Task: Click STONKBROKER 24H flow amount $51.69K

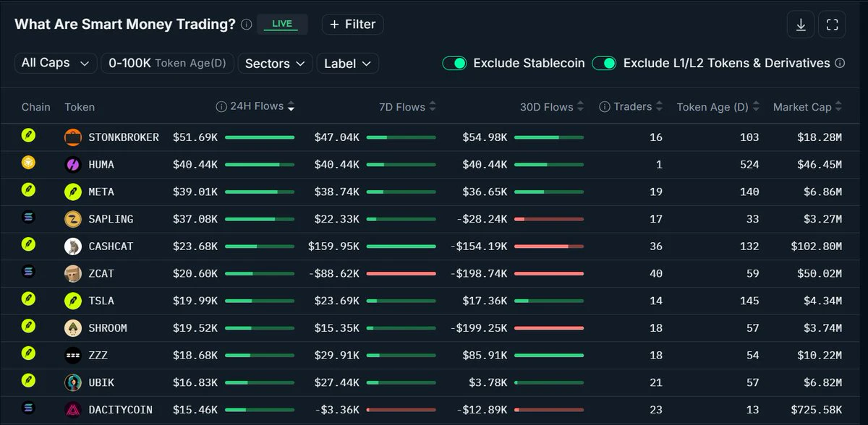Action: (x=195, y=137)
